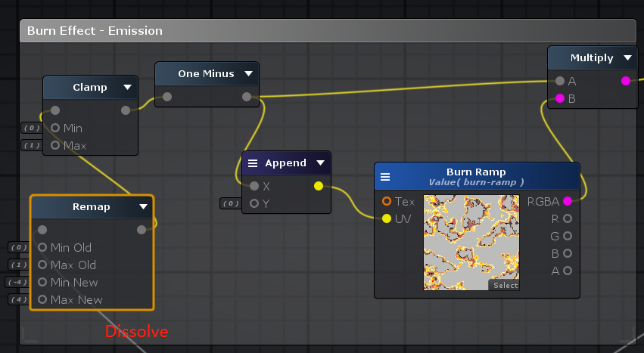644x353 pixels.
Task: Click the Multiply B input port
Action: [x=560, y=98]
